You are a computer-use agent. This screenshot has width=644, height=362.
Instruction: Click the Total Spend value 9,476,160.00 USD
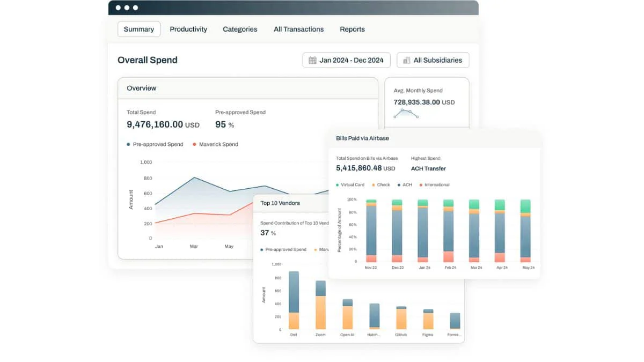point(163,124)
